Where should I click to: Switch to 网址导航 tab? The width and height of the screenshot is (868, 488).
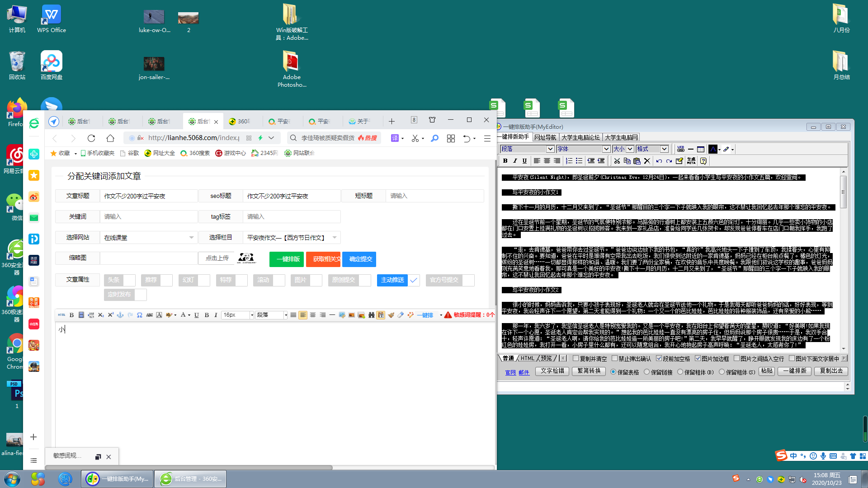[x=545, y=137]
